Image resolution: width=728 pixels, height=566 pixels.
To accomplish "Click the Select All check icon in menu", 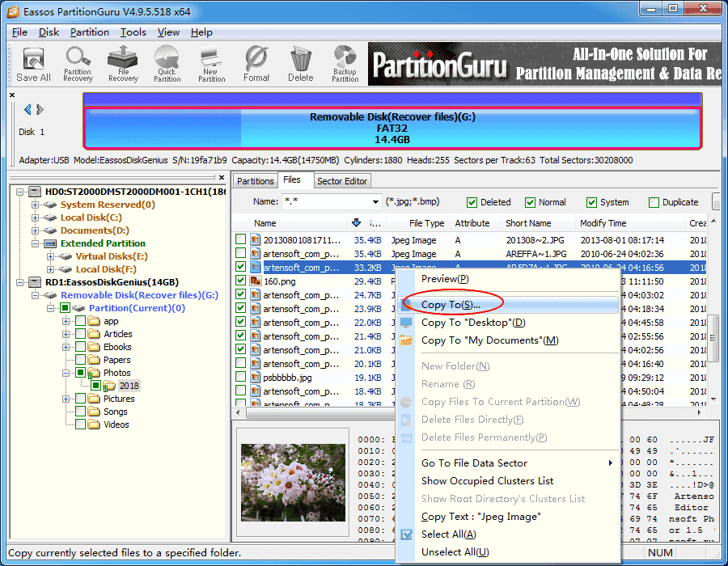I will tap(406, 534).
